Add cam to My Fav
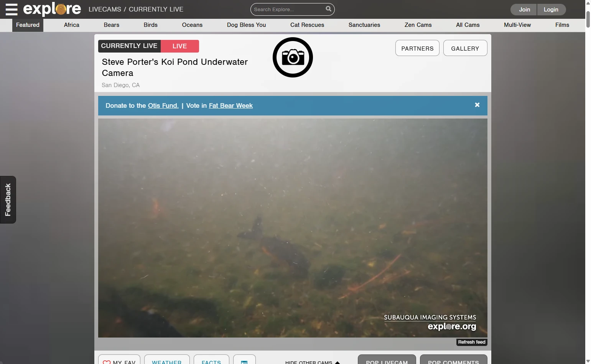591x364 pixels. pyautogui.click(x=119, y=361)
